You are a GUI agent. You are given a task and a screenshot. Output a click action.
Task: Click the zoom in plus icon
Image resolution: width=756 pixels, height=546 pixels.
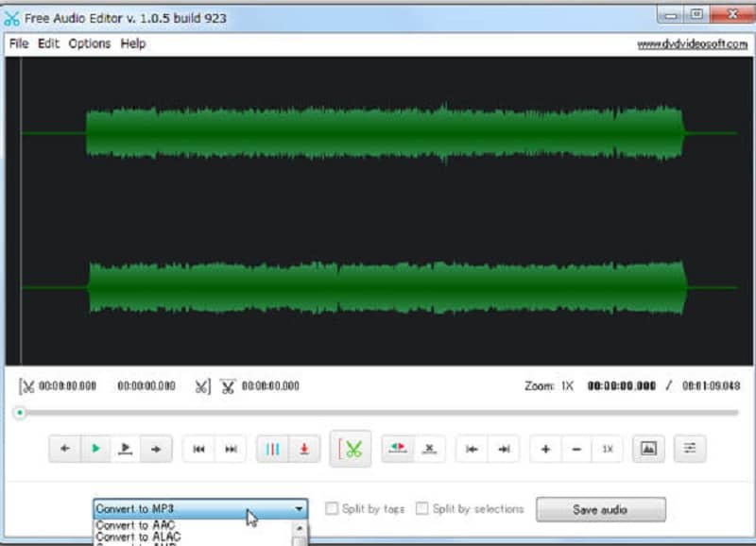coord(545,449)
